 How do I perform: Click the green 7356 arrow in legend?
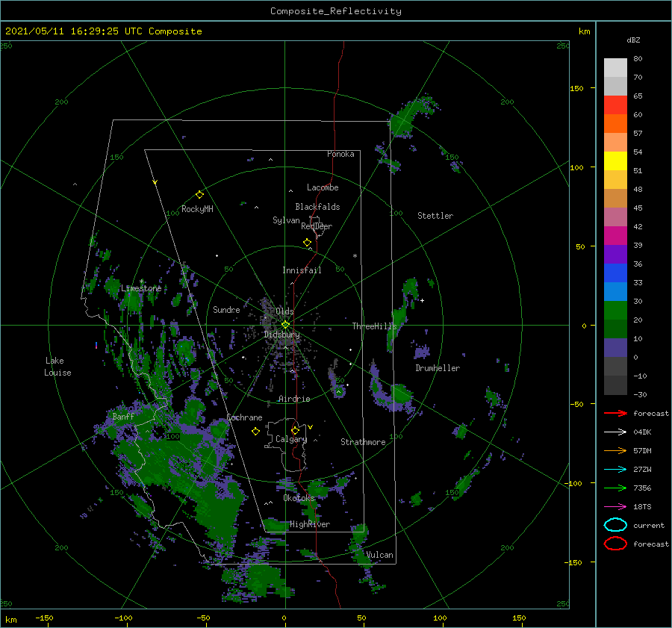pyautogui.click(x=615, y=488)
